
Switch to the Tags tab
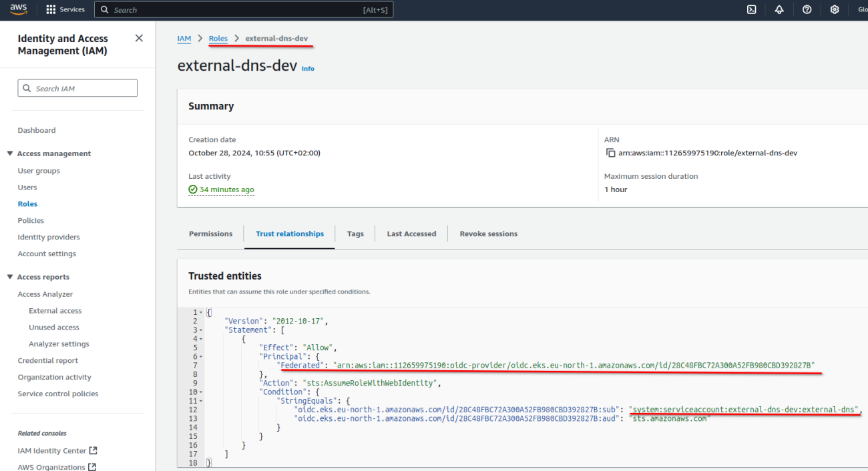click(x=355, y=233)
